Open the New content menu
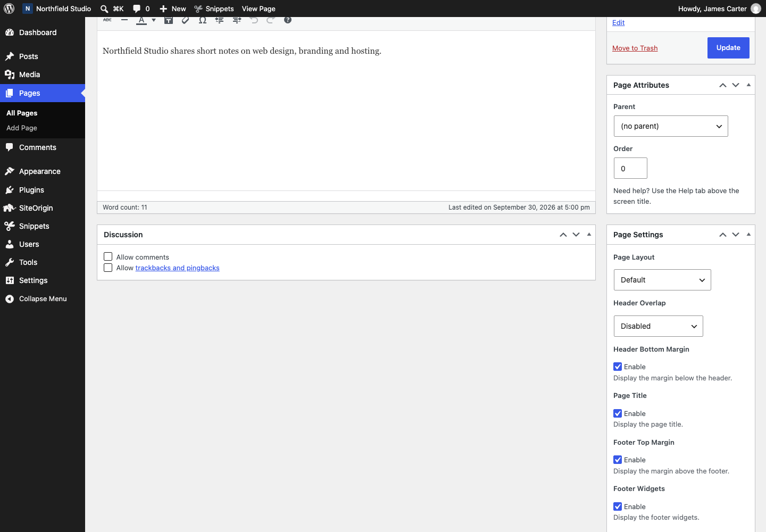 pyautogui.click(x=173, y=9)
